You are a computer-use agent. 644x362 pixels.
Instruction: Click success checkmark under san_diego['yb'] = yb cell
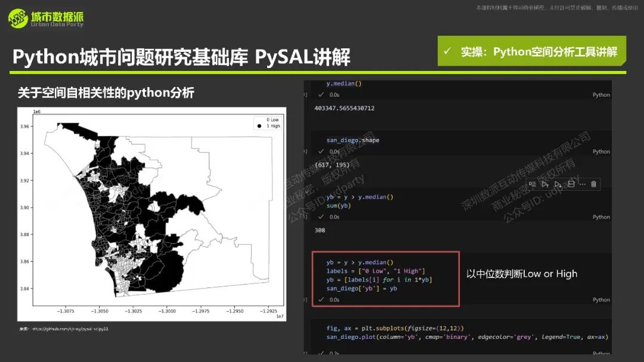[321, 299]
